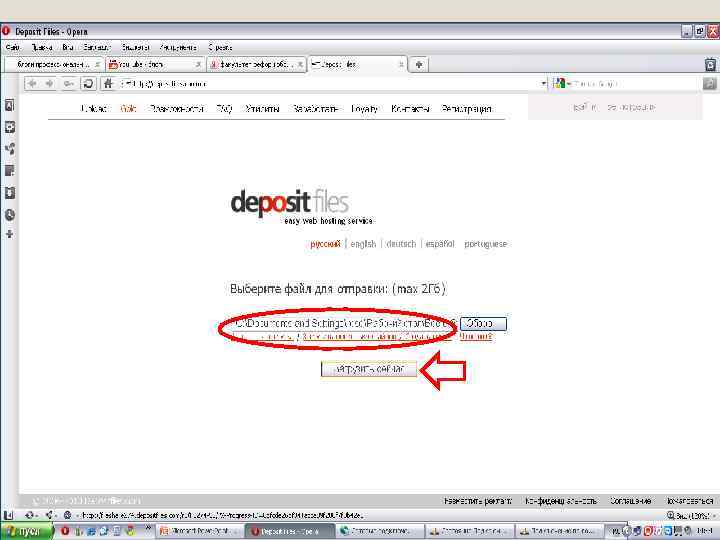720x540 pixels.
Task: Click the depositfiles logo
Action: click(289, 203)
